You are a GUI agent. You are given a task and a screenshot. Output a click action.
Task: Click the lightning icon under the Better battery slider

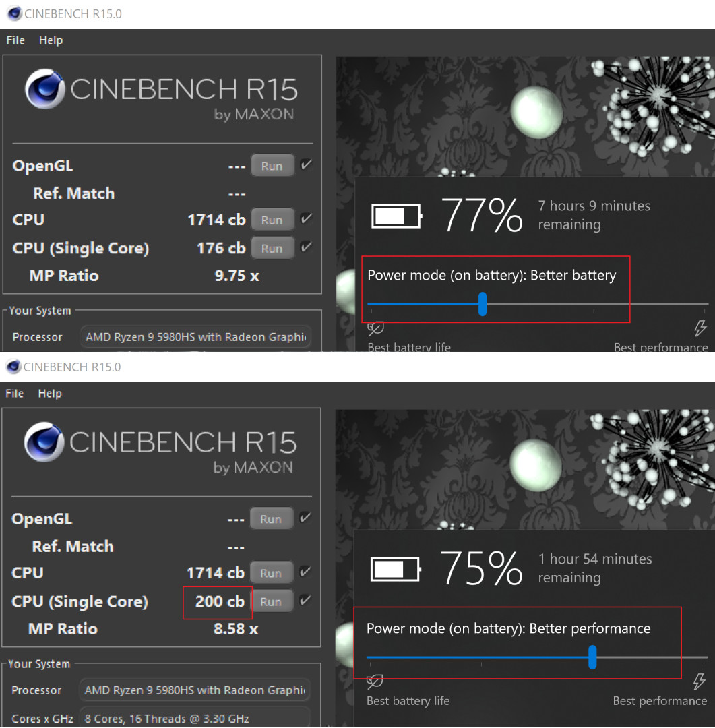pos(700,329)
